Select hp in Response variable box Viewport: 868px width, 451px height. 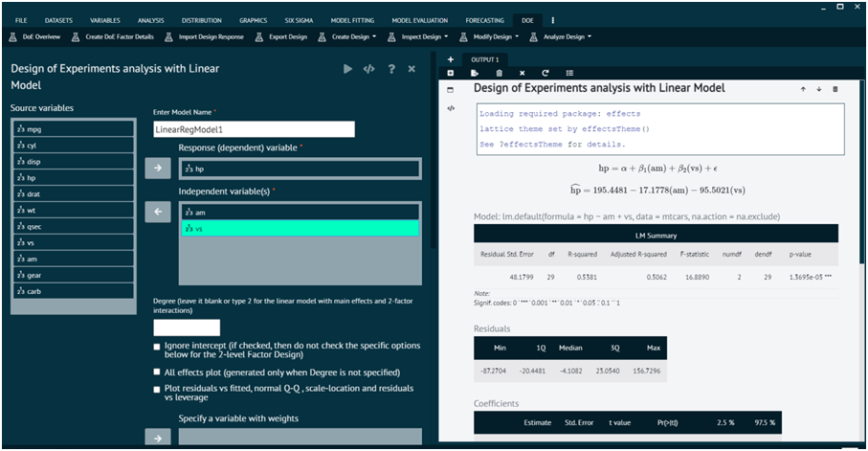pyautogui.click(x=300, y=169)
